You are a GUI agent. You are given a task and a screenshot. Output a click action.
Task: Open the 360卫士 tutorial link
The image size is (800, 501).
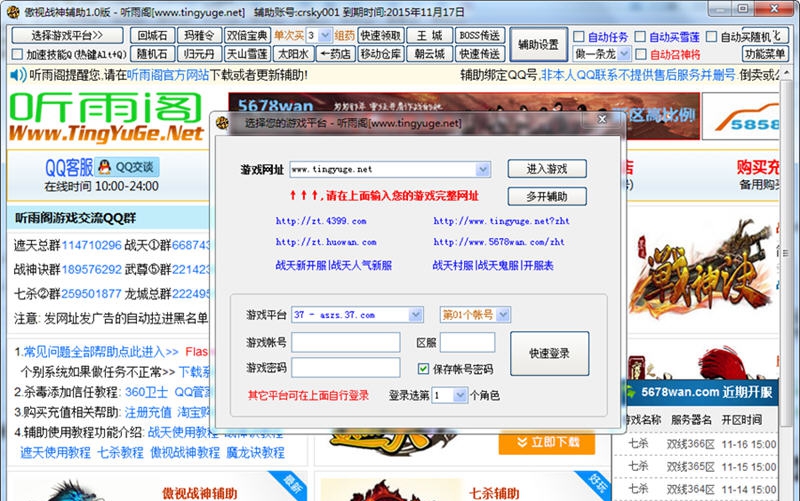146,392
